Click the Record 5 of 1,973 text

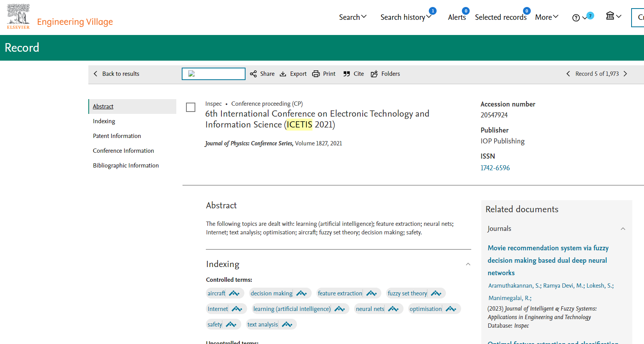(597, 74)
